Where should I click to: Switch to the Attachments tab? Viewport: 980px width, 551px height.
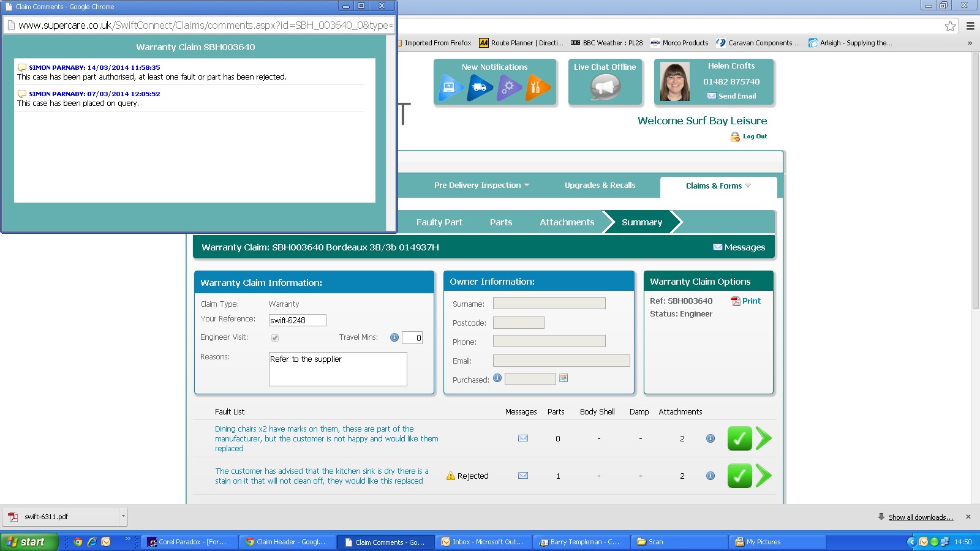tap(567, 222)
